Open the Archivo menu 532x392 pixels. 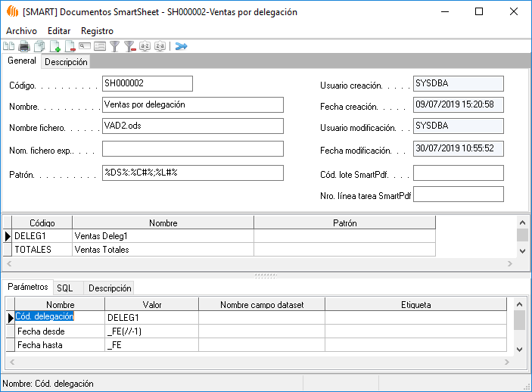pyautogui.click(x=21, y=30)
